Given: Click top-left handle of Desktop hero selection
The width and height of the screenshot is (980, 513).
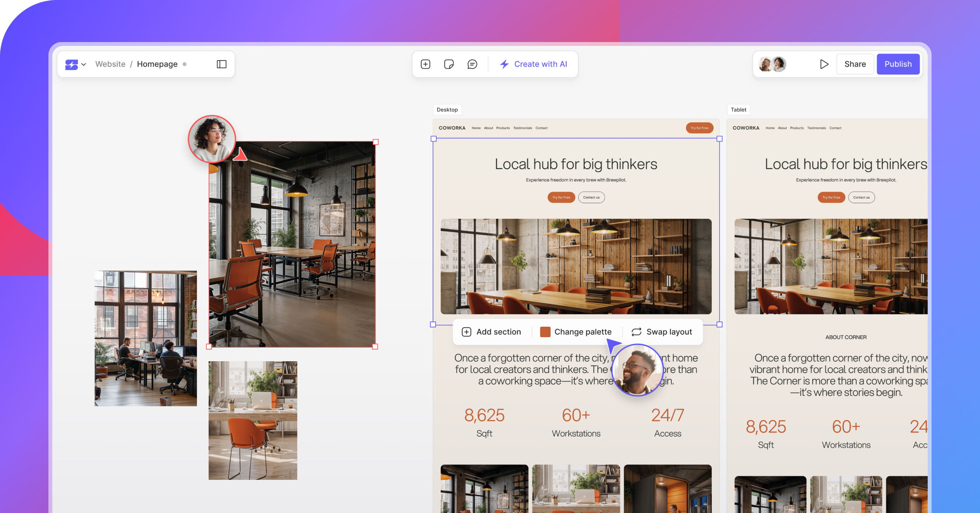Looking at the screenshot, I should [433, 139].
